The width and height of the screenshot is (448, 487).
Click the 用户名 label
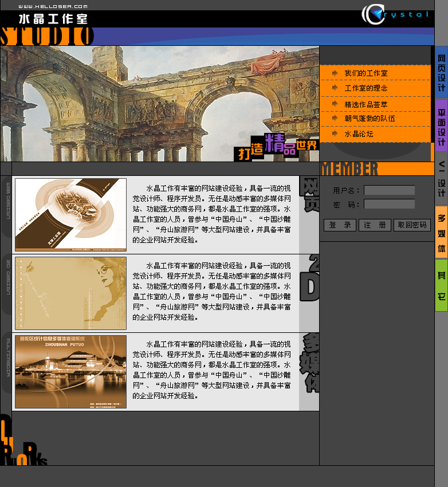pos(346,190)
